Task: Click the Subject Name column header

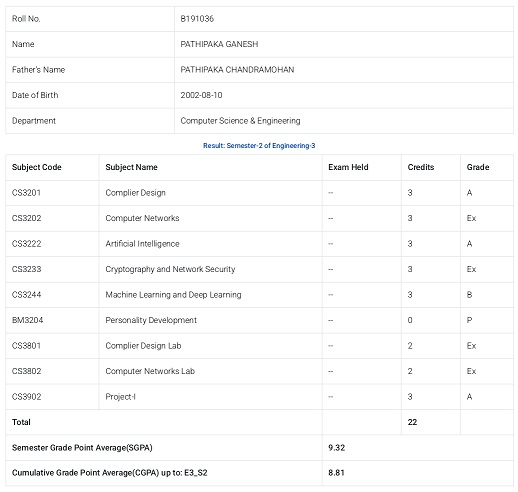Action: click(x=131, y=167)
